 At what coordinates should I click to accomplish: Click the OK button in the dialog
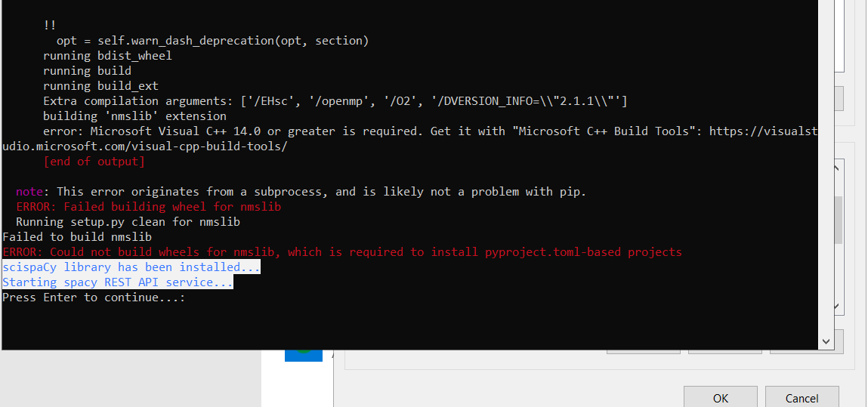pyautogui.click(x=720, y=398)
